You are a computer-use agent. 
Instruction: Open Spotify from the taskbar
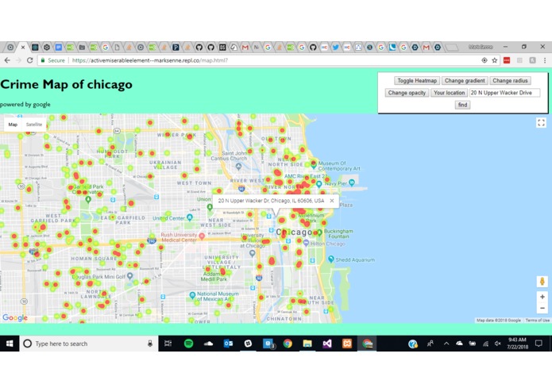[x=189, y=344]
